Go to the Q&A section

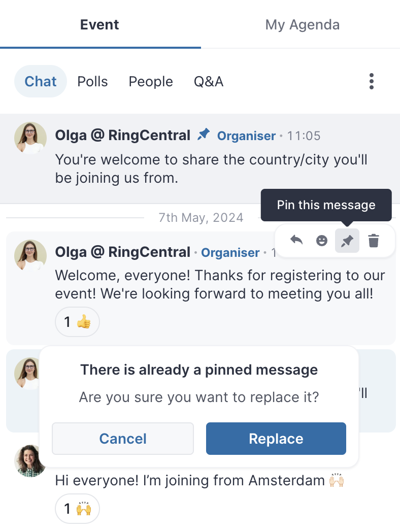pos(209,81)
